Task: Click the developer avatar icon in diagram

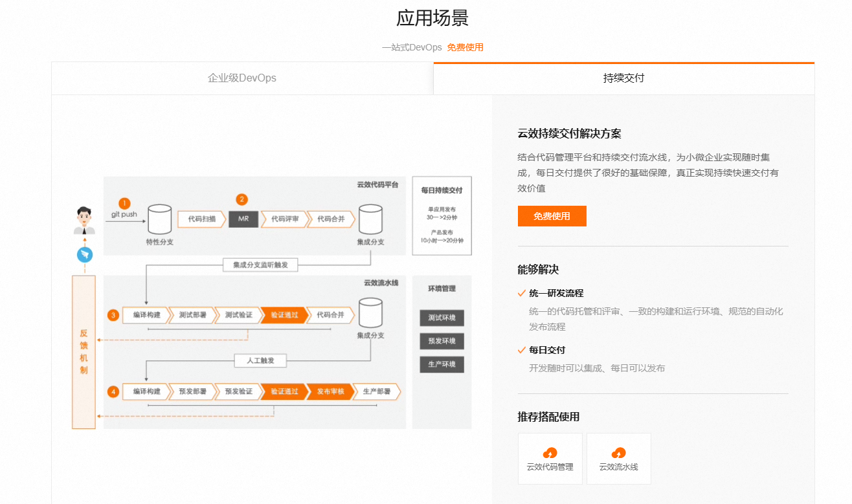Action: (84, 220)
